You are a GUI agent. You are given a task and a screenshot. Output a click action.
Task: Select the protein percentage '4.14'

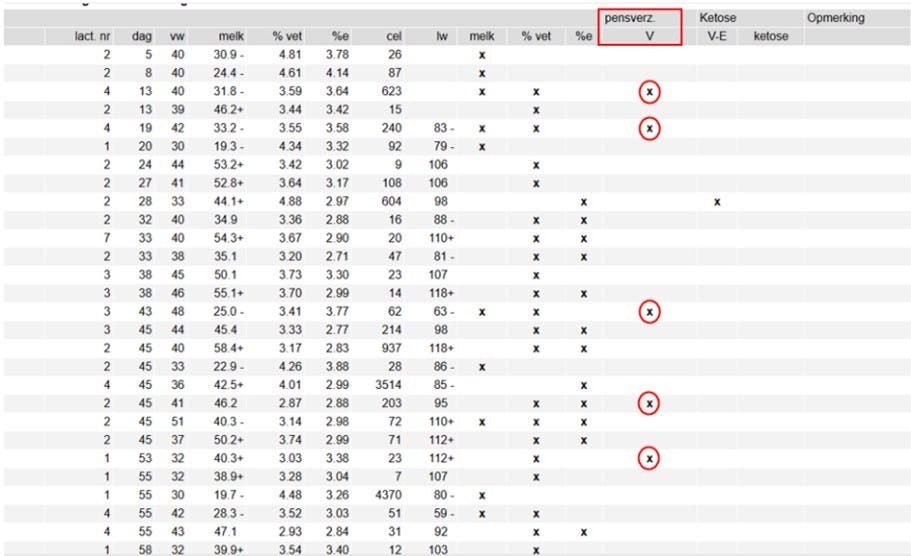click(337, 73)
